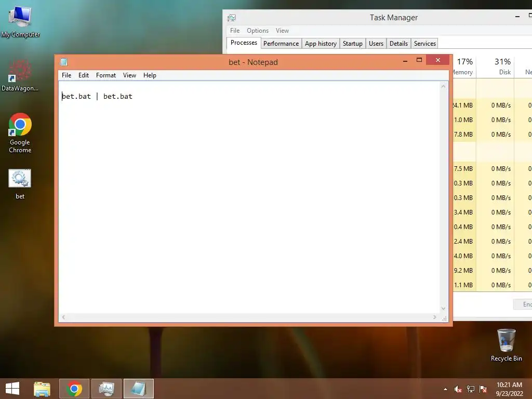Switch to the Details tab

click(398, 44)
